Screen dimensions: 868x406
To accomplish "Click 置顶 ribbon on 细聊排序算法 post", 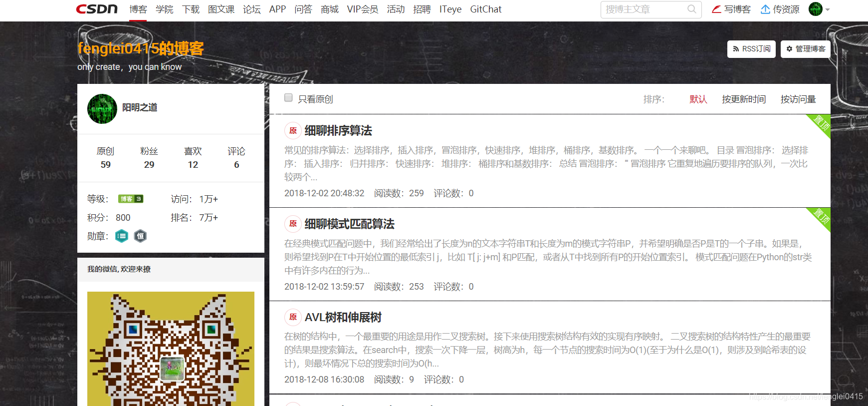I will pos(822,123).
